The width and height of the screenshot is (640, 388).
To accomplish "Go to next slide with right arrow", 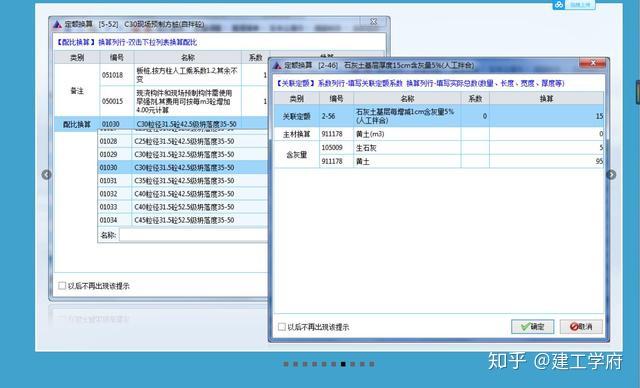I will tap(611, 175).
